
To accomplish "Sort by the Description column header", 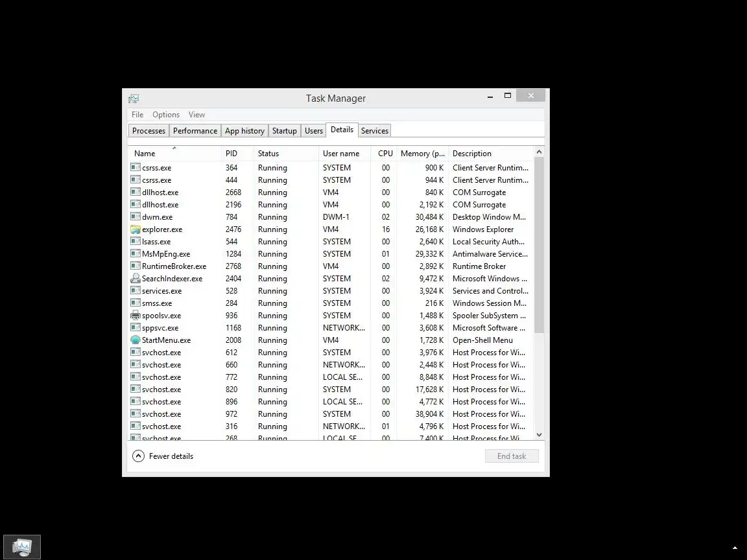I will click(x=491, y=154).
